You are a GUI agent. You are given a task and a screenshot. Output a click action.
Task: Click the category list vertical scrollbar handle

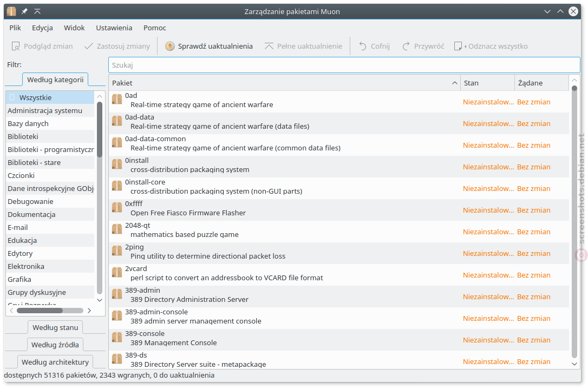tap(100, 130)
